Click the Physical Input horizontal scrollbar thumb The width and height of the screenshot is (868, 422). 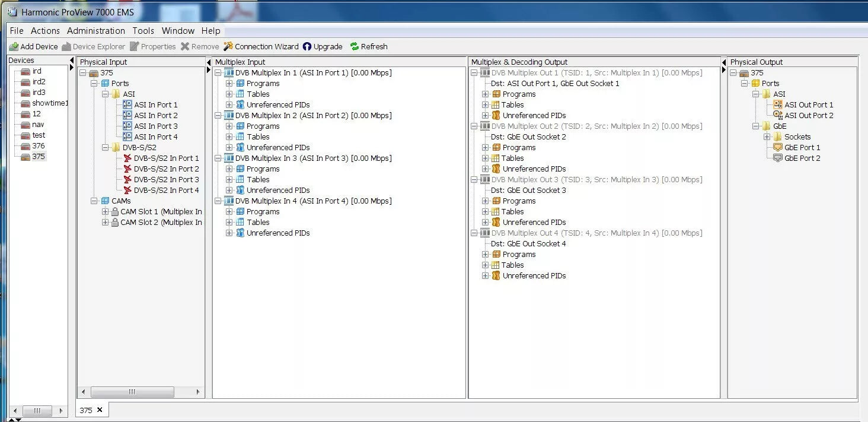132,392
